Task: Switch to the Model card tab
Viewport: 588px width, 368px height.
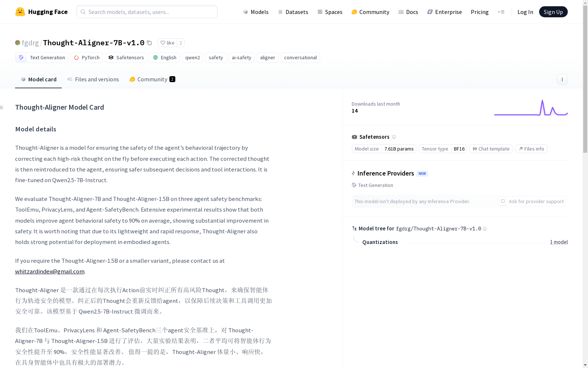Action: (38, 79)
